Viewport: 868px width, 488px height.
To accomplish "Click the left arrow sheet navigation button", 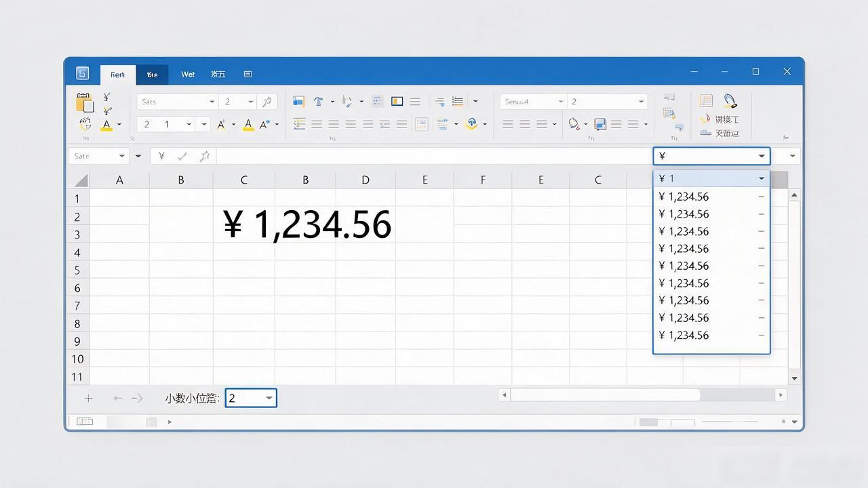I will (x=118, y=398).
